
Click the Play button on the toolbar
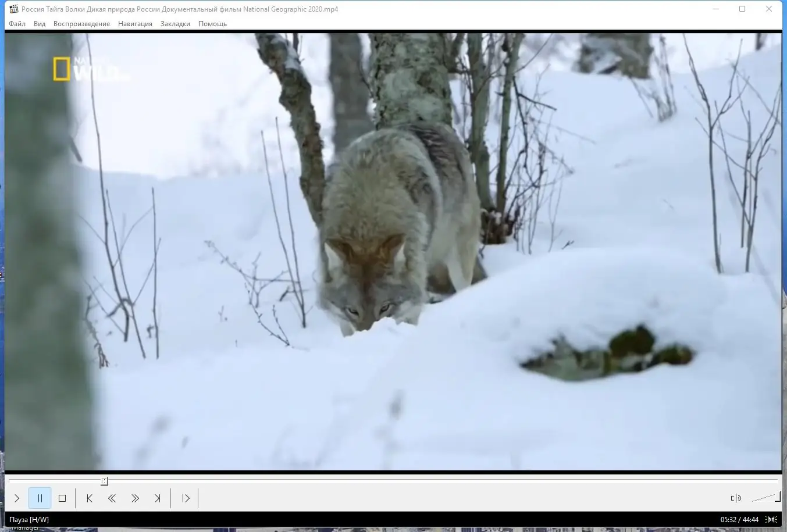[x=17, y=498]
